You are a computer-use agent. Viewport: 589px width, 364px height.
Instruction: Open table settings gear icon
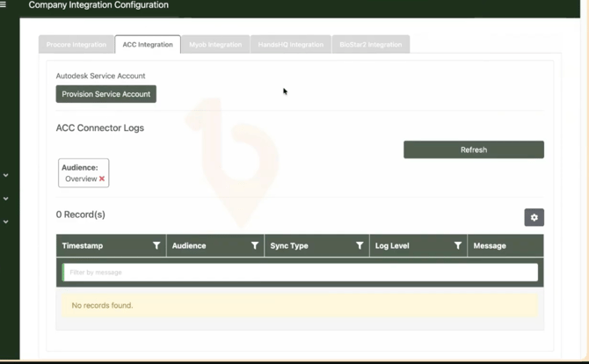534,217
